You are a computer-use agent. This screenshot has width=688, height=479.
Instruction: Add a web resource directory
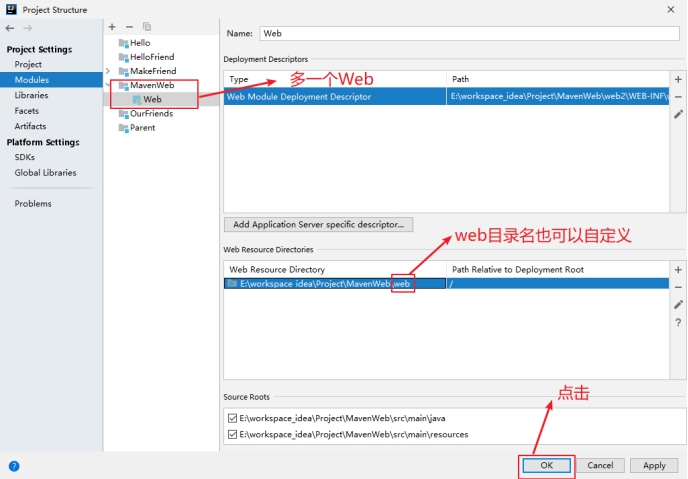point(678,270)
